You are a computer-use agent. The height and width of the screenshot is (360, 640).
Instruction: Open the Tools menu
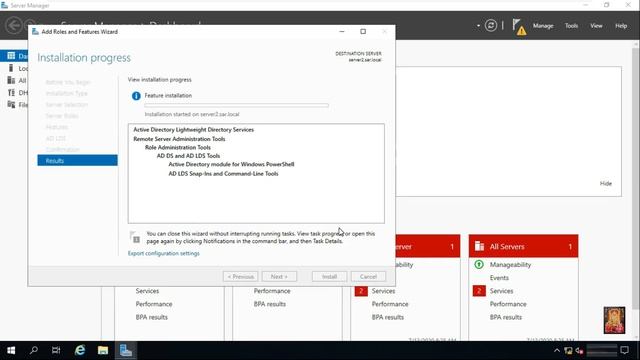click(x=571, y=26)
